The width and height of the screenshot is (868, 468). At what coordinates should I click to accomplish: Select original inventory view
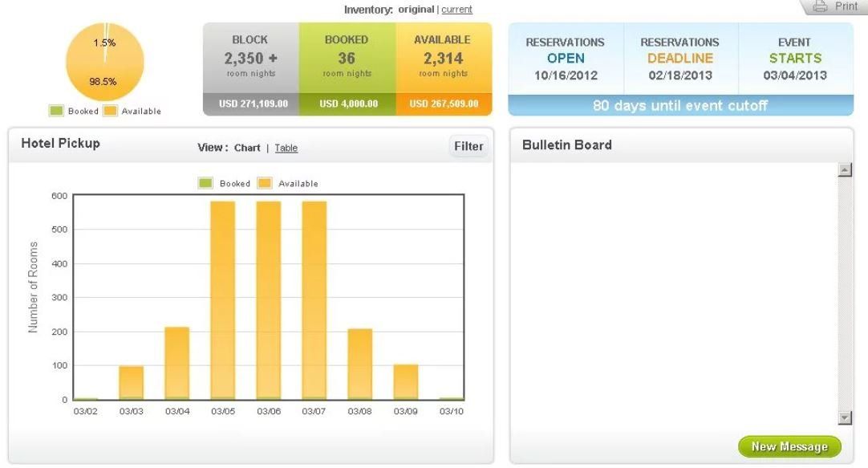(x=416, y=10)
